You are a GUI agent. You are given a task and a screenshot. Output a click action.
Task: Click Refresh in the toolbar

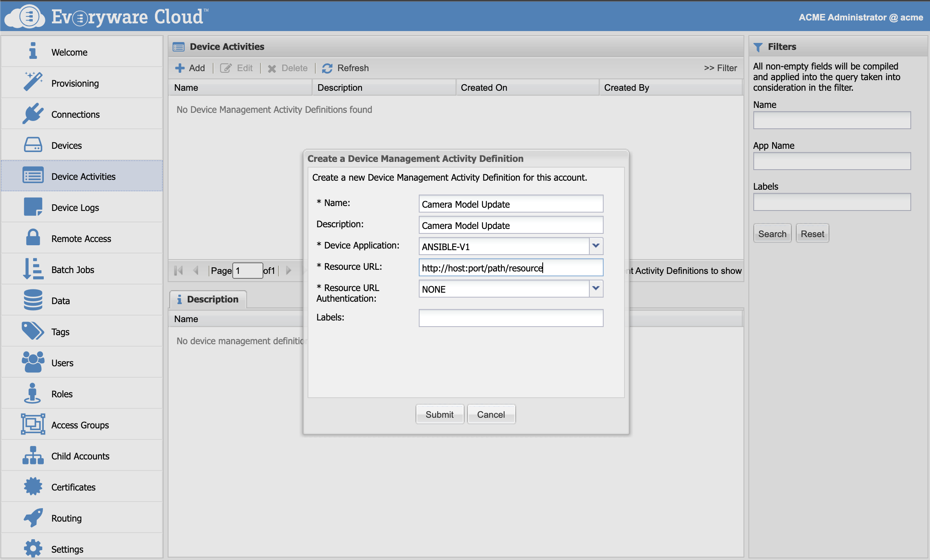pos(346,68)
